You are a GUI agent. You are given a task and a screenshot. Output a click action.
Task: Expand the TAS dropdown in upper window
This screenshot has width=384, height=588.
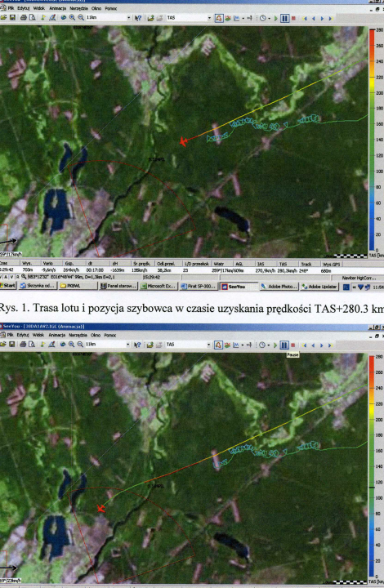coord(209,18)
